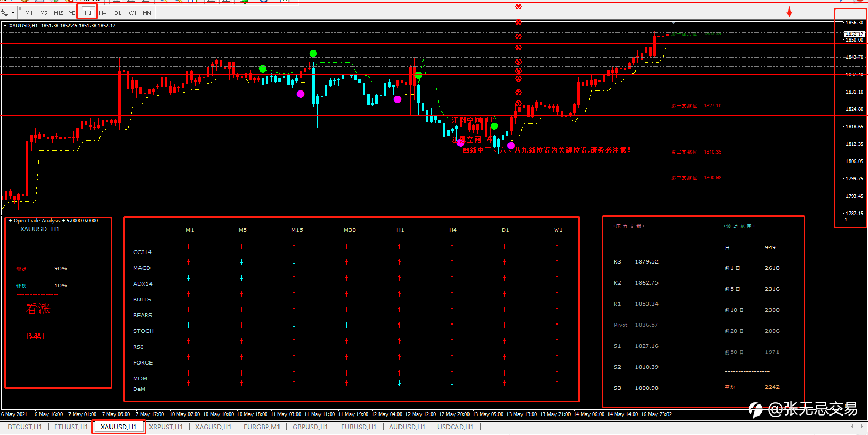Click the RSI indicator row label
The width and height of the screenshot is (868, 435).
(138, 347)
